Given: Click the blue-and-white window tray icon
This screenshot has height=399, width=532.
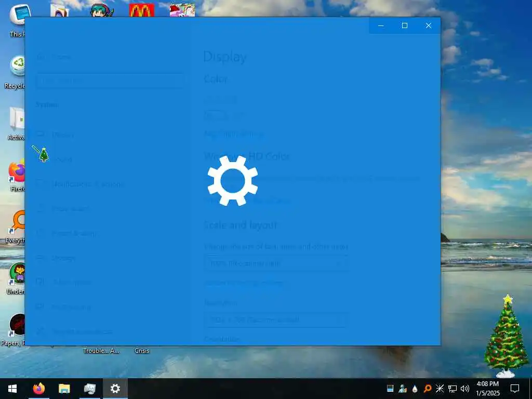Looking at the screenshot, I should 390,389.
